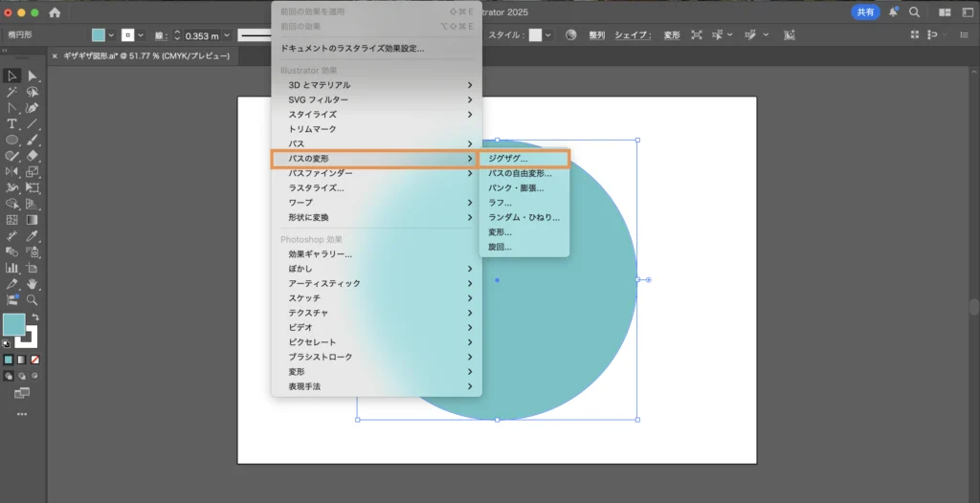980x503 pixels.
Task: Open the notifications bell
Action: click(893, 12)
